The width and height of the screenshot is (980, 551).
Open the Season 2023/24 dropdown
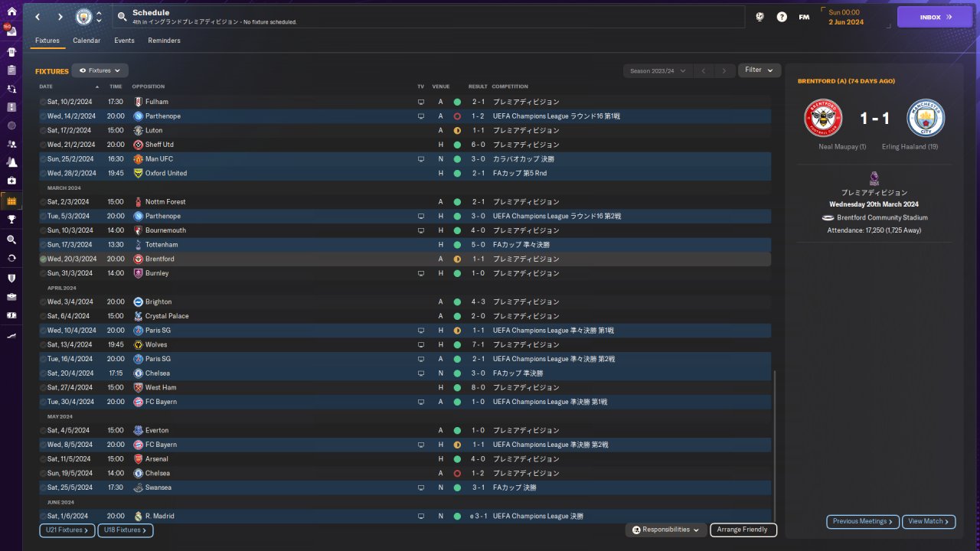click(658, 70)
